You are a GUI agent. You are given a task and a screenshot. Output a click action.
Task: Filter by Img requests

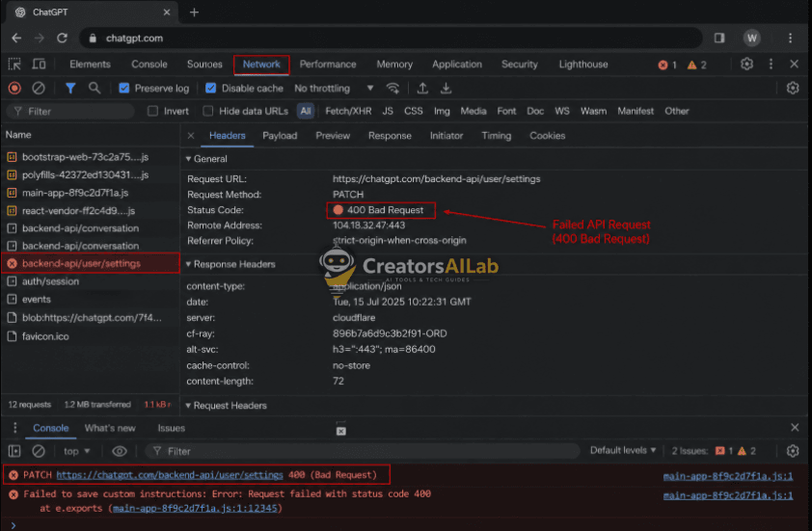pos(442,111)
